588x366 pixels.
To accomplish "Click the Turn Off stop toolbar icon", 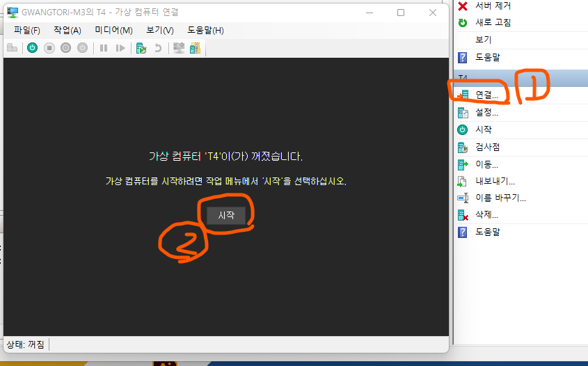I will [49, 48].
